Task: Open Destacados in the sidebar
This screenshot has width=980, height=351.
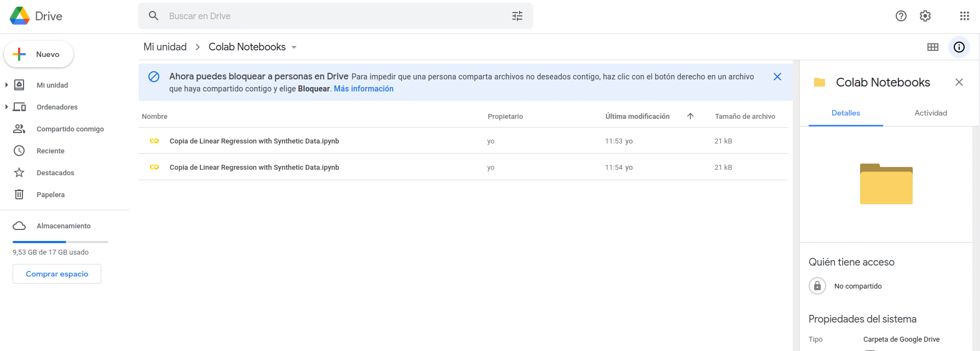Action: [55, 172]
